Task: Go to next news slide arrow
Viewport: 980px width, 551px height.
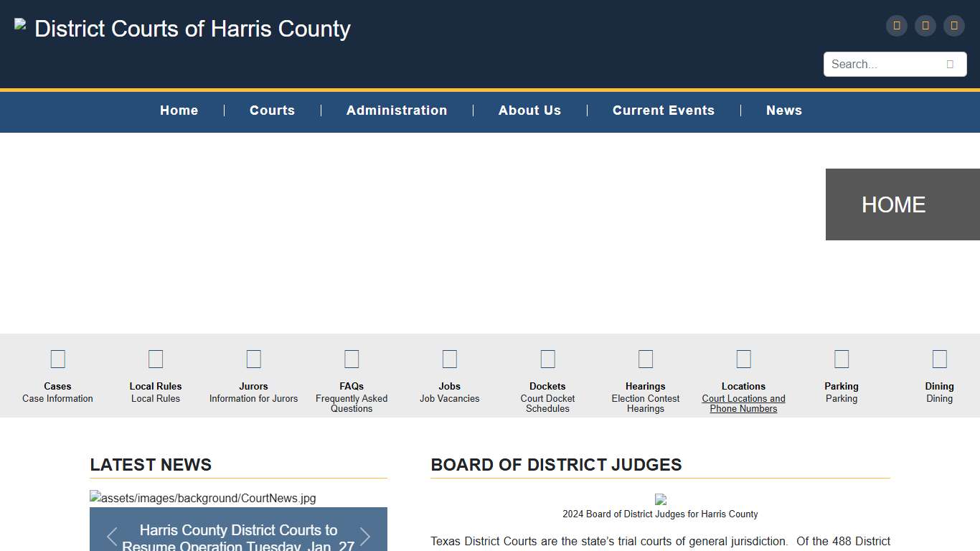Action: click(365, 537)
